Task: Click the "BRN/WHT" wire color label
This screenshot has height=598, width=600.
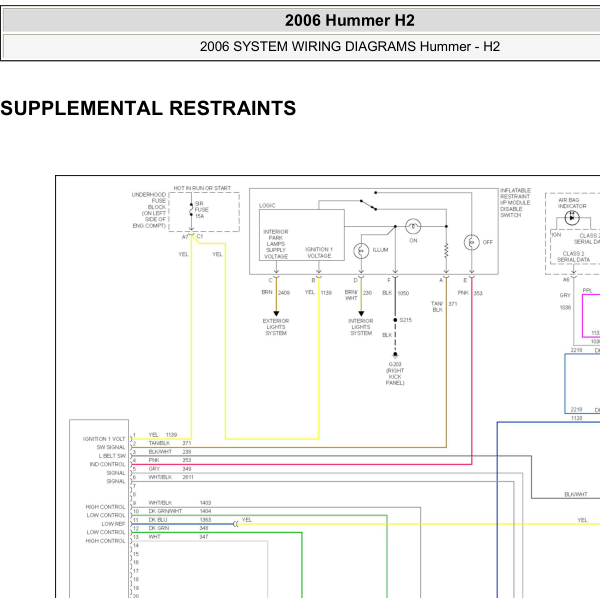Action: coord(351,295)
